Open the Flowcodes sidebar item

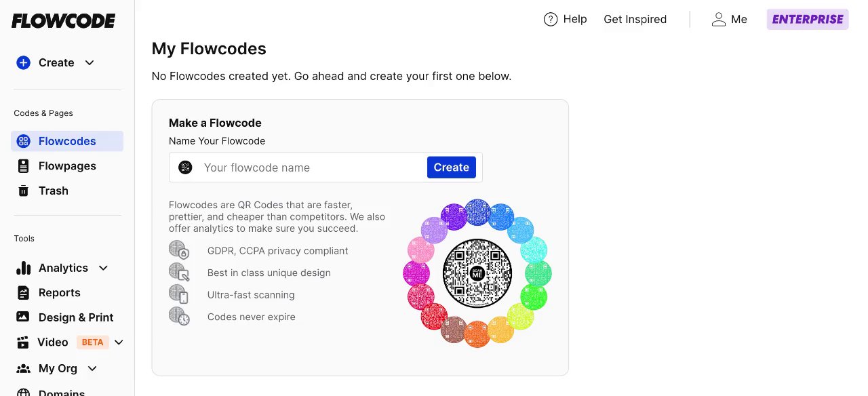tap(67, 141)
